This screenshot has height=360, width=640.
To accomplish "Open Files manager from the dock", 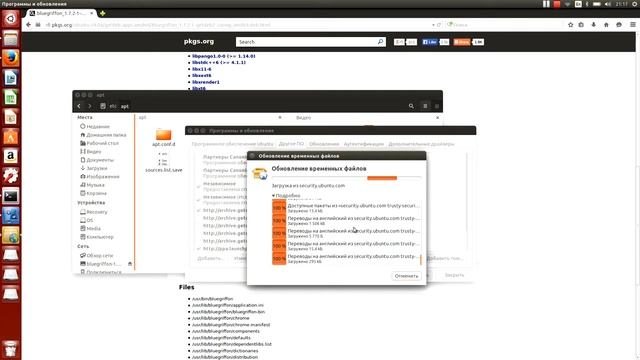I will click(11, 39).
